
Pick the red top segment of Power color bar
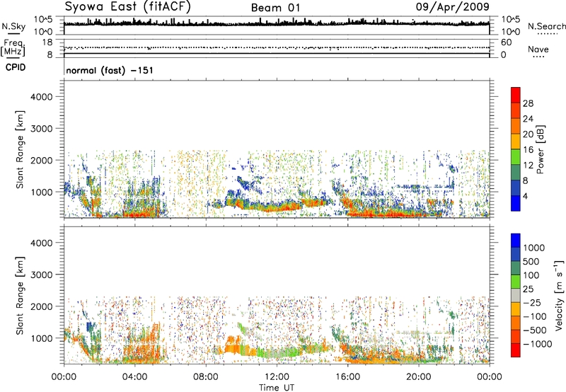pos(516,96)
